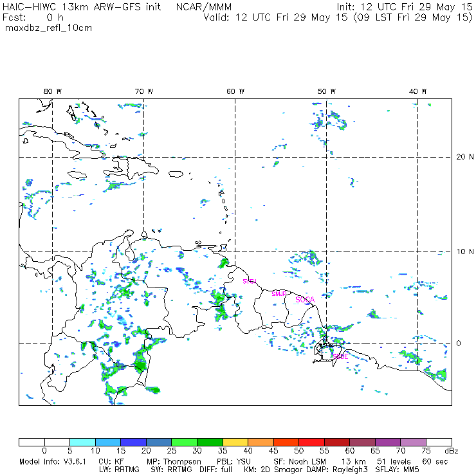The height and width of the screenshot is (476, 476).
Task: Click the NCAR/MMM header text
Action: [x=204, y=7]
